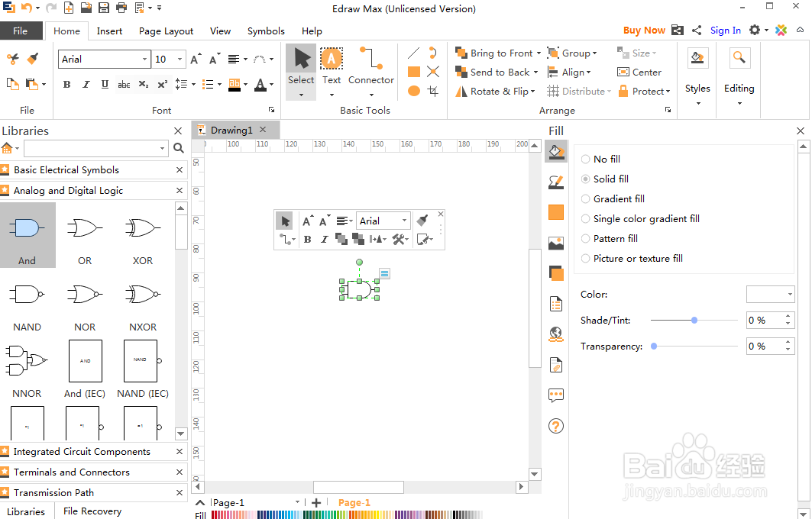Apply italic formatting in ribbon
This screenshot has height=519, width=812.
[x=86, y=85]
